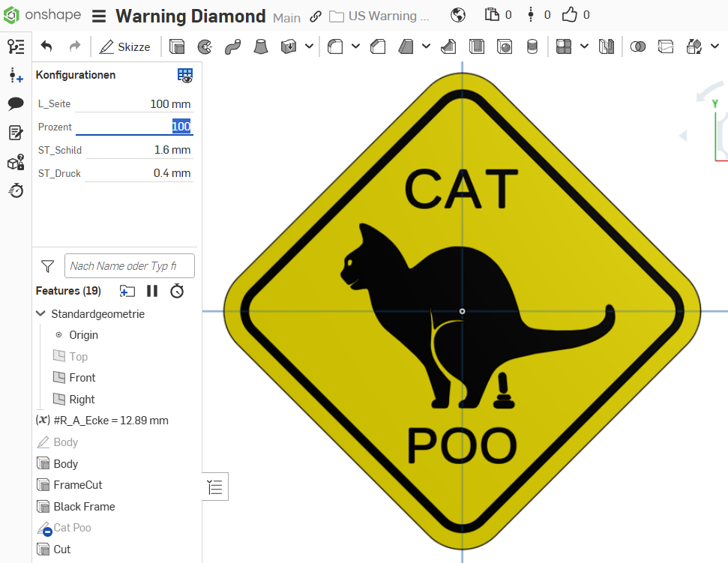The image size is (728, 563).
Task: Click the Prozent input field
Action: tap(134, 127)
